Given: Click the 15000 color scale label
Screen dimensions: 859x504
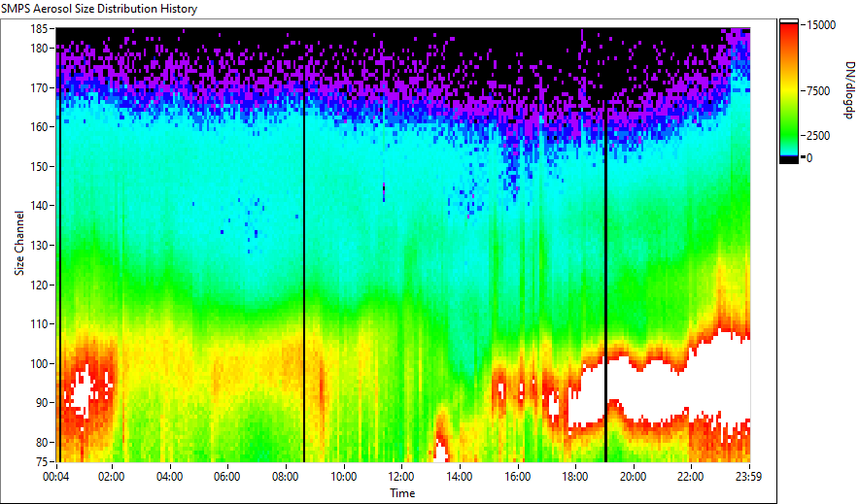Looking at the screenshot, I should coord(821,25).
